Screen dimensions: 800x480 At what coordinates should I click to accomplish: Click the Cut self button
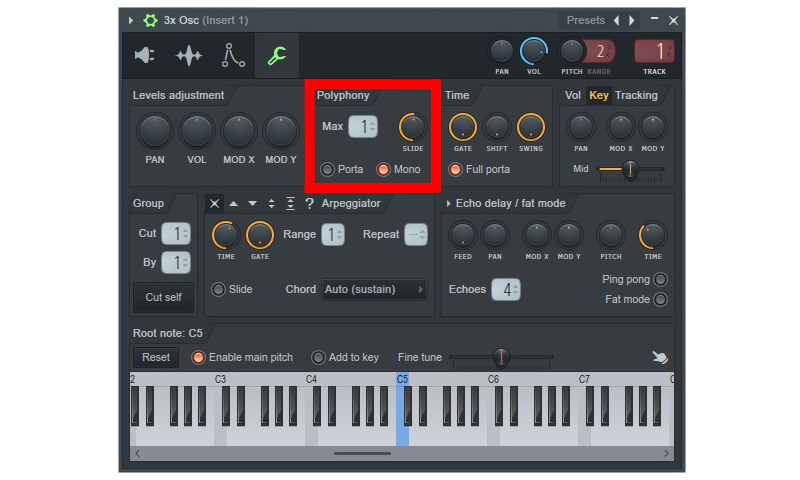tap(163, 297)
